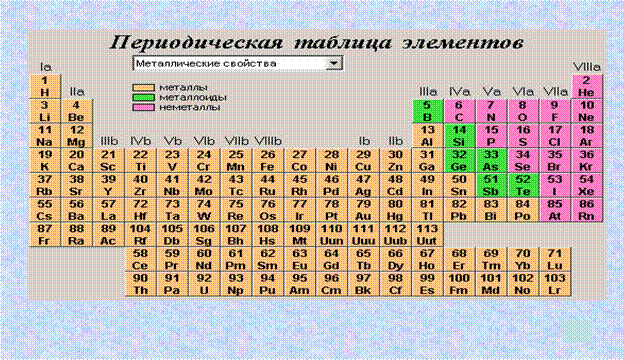Click the lawrencium cell 103 Lr

[x=555, y=284]
